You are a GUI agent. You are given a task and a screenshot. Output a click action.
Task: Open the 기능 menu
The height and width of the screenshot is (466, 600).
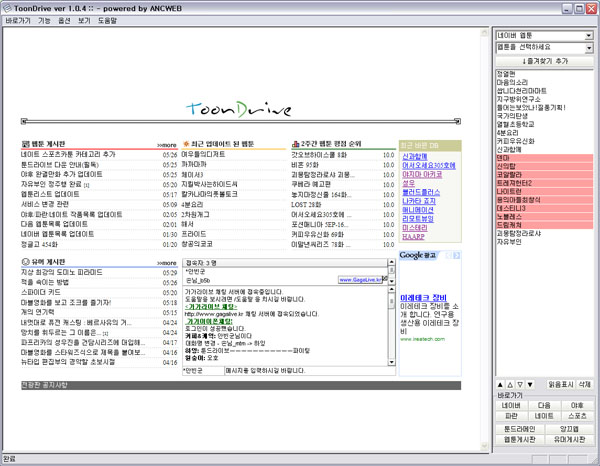click(x=44, y=21)
